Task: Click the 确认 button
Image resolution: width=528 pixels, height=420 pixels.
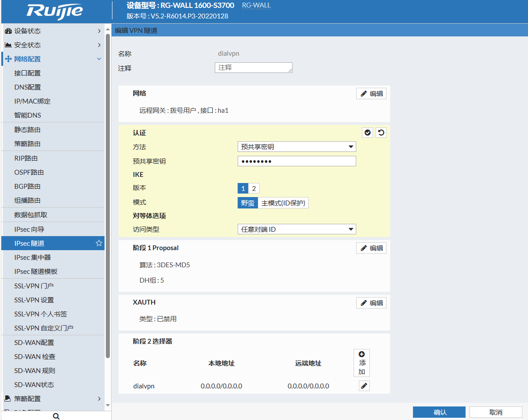Action: tap(439, 412)
